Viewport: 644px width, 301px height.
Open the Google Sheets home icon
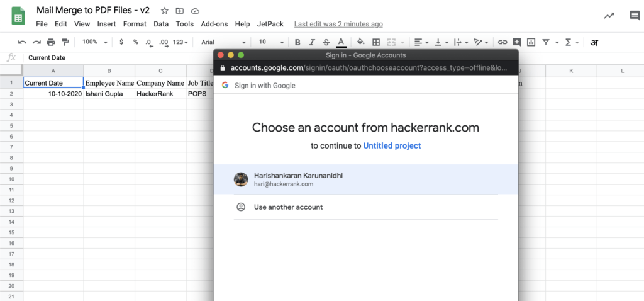18,17
